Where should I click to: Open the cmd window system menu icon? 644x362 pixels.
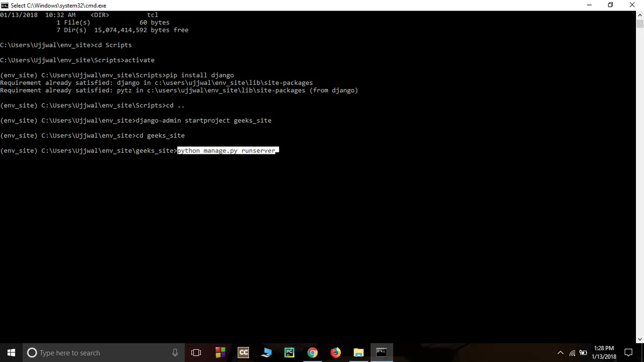(4, 5)
